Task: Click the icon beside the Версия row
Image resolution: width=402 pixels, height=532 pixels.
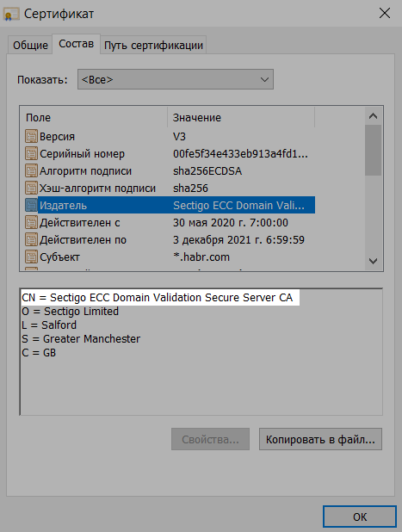Action: point(31,136)
